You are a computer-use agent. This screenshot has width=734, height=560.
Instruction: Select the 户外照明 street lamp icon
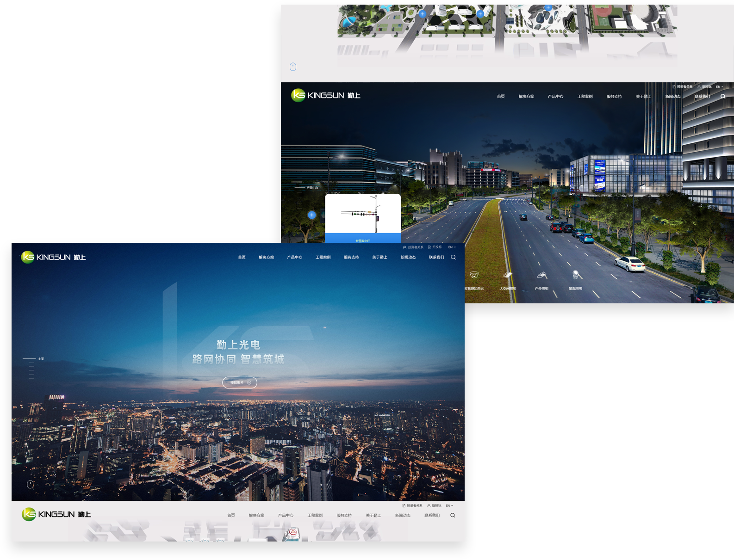(x=541, y=276)
